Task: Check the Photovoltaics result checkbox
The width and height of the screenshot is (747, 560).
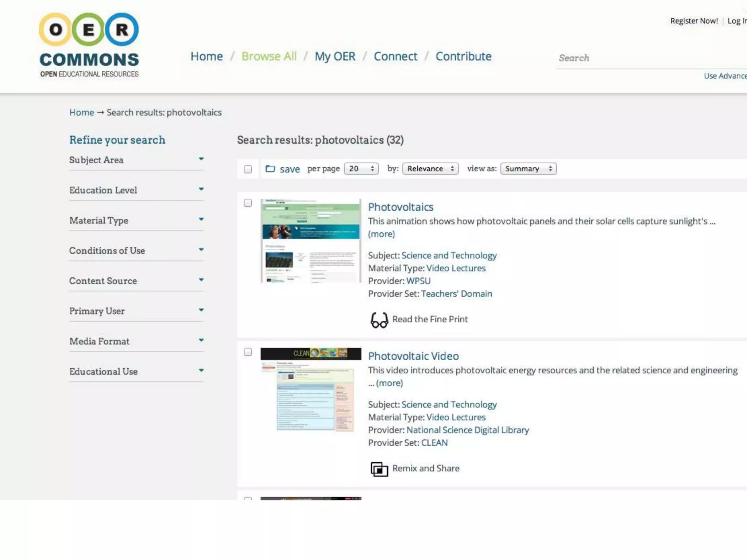Action: click(x=248, y=203)
